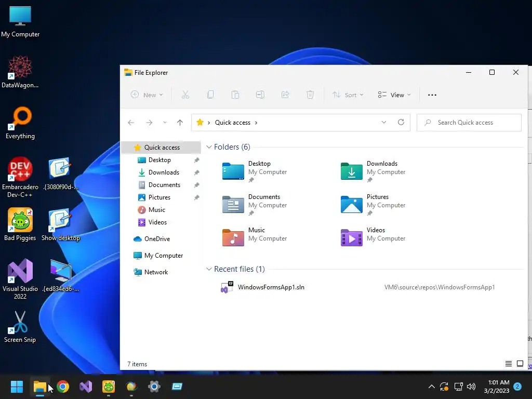Click the Rename icon in toolbar
Image resolution: width=532 pixels, height=399 pixels.
260,95
